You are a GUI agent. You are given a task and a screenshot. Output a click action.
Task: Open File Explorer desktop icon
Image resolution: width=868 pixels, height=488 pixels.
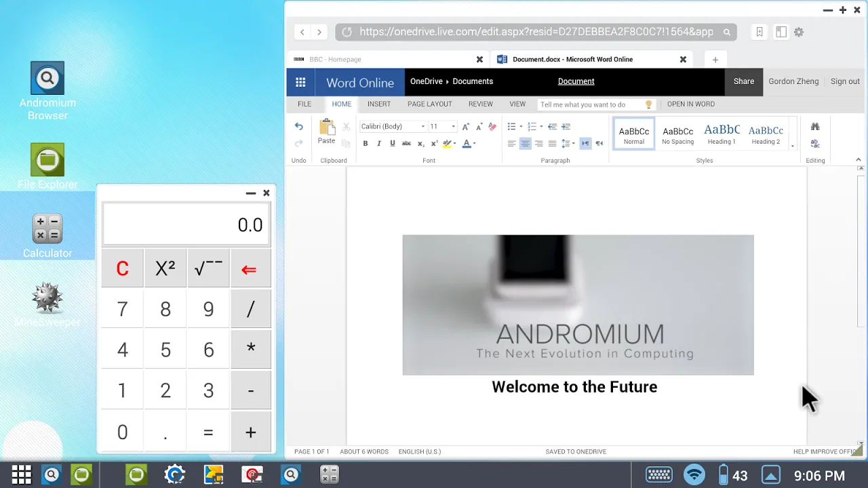pyautogui.click(x=47, y=167)
